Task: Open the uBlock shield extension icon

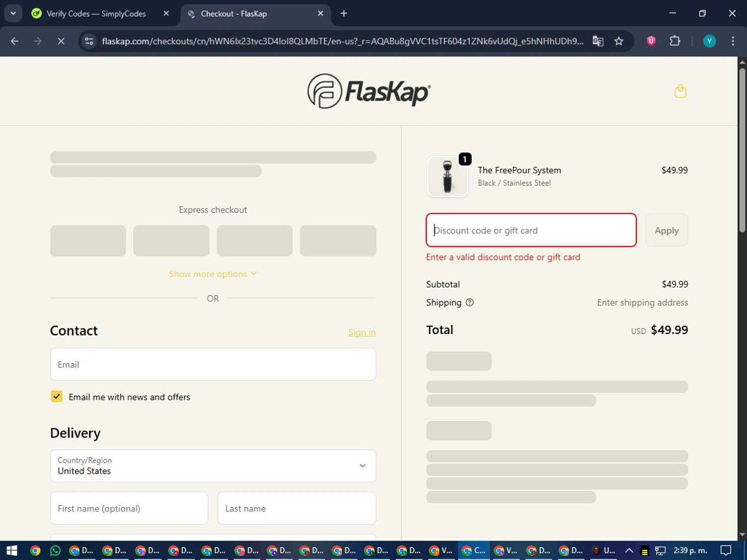Action: pos(651,41)
